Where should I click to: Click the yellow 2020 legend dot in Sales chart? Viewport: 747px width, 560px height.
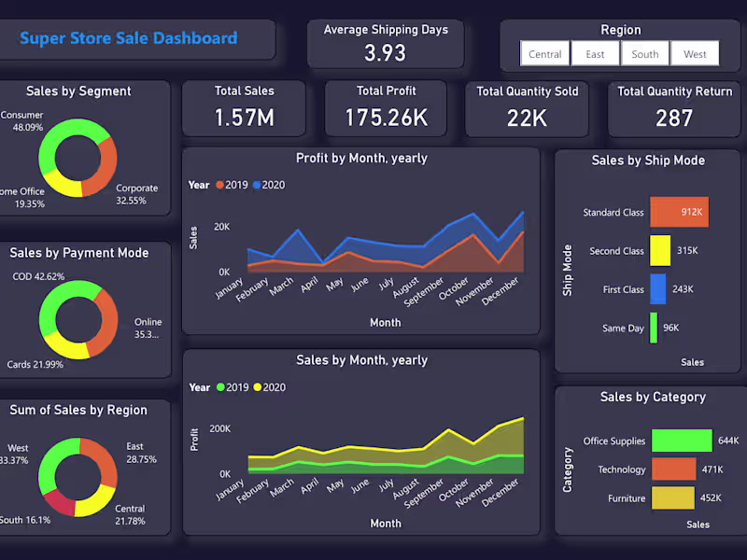point(258,387)
